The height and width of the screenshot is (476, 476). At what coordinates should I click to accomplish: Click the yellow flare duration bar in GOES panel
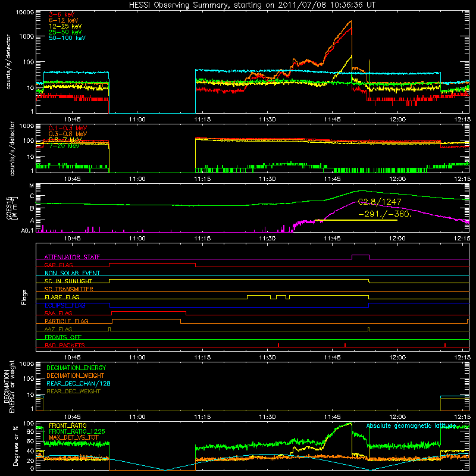pos(356,220)
